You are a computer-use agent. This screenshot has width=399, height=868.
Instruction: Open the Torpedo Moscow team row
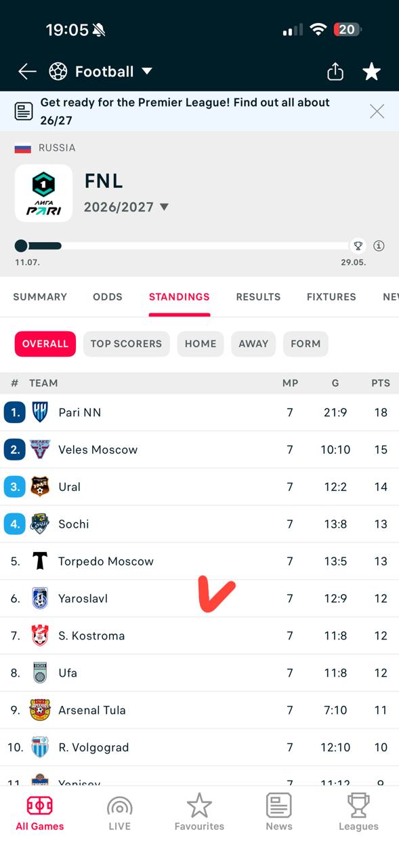pyautogui.click(x=199, y=561)
